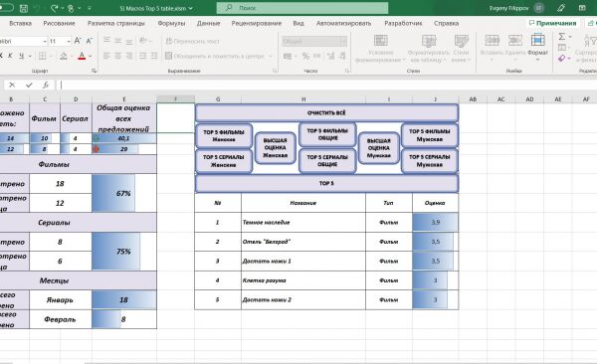This screenshot has width=597, height=364.
Task: Expand underline style arrow
Action: pos(30,57)
